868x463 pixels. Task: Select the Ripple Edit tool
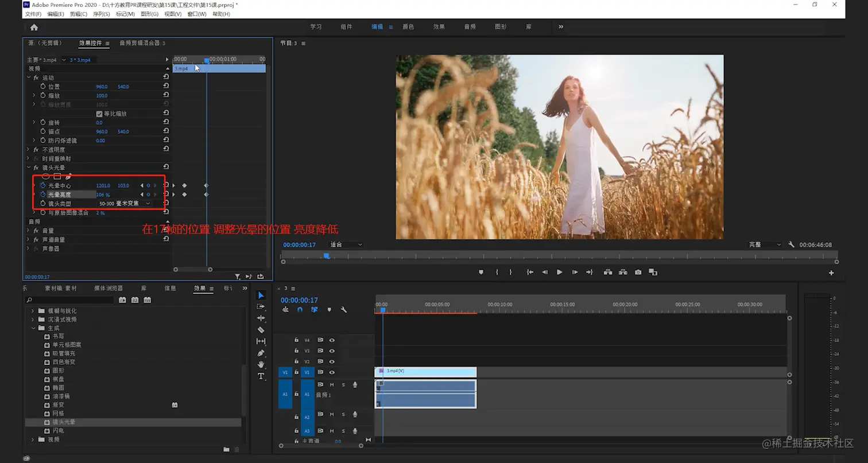point(261,318)
